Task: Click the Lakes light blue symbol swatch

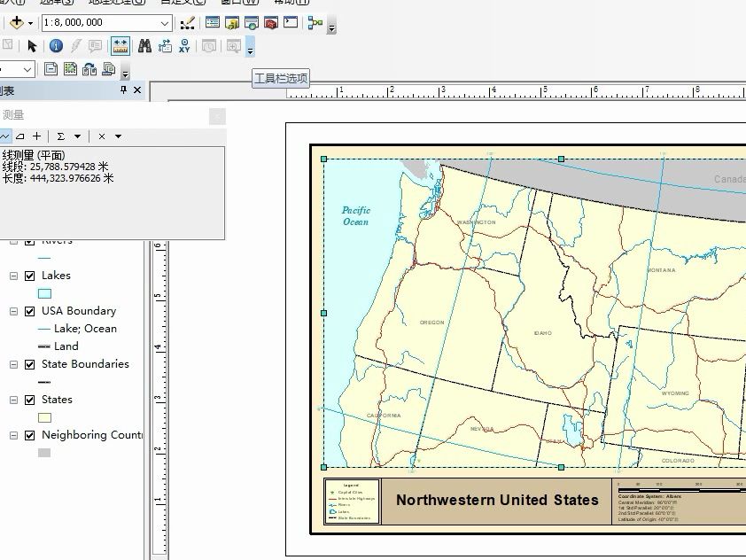Action: (44, 293)
